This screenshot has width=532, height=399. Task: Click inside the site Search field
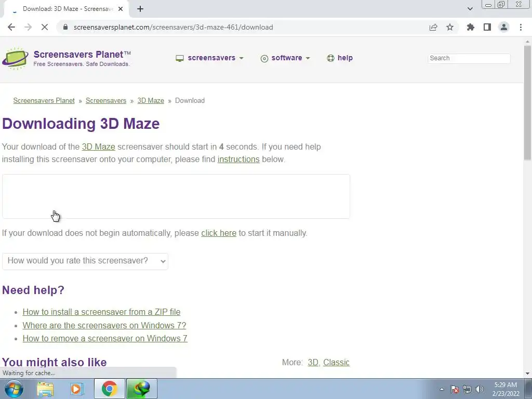469,58
